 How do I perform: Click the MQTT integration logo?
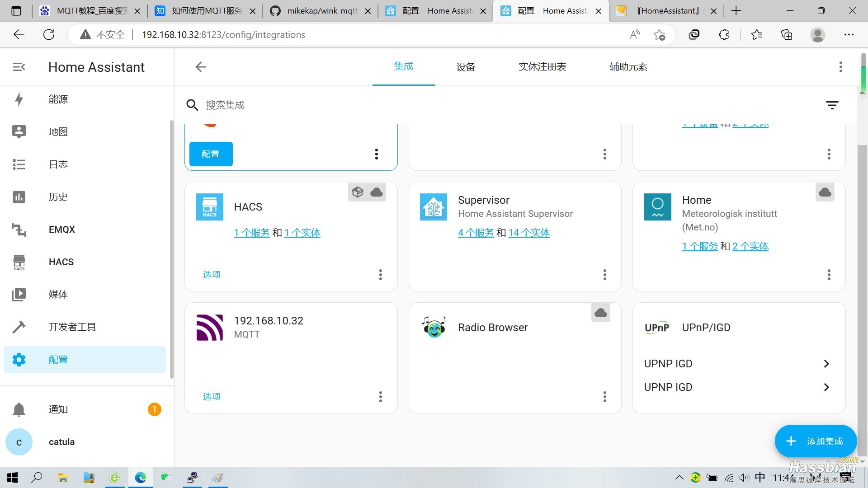(210, 328)
